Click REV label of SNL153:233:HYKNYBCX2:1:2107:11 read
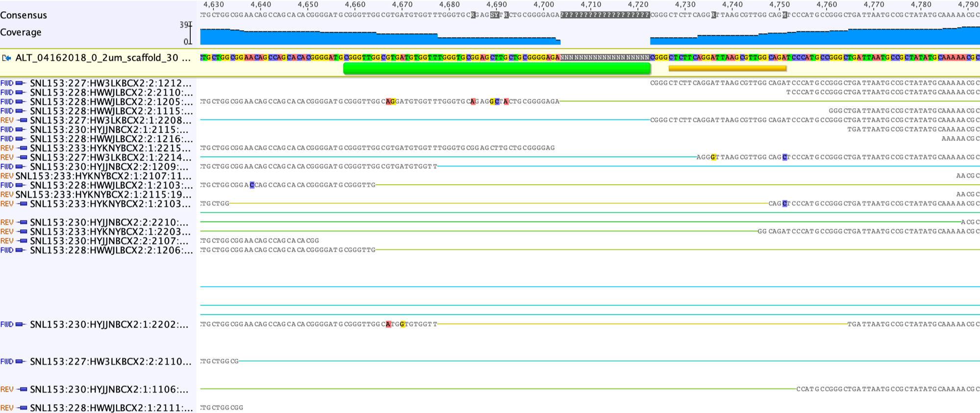This screenshot has width=980, height=413. pos(7,176)
